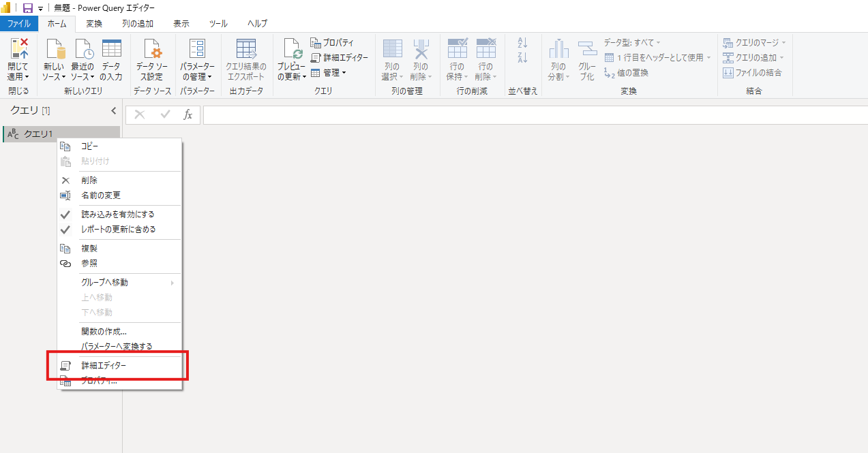Choose Duplicate (複製) in the context menu
Screen dimensions: 868x453
pos(120,249)
